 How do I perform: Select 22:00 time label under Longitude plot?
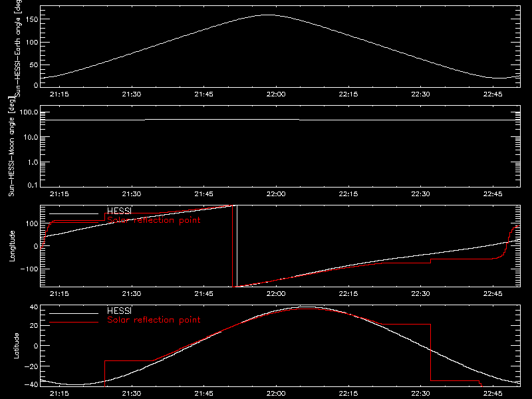[x=276, y=294]
